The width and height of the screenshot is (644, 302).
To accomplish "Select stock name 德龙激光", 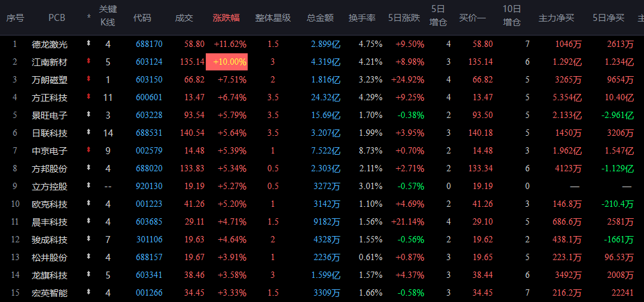I will tap(50, 44).
